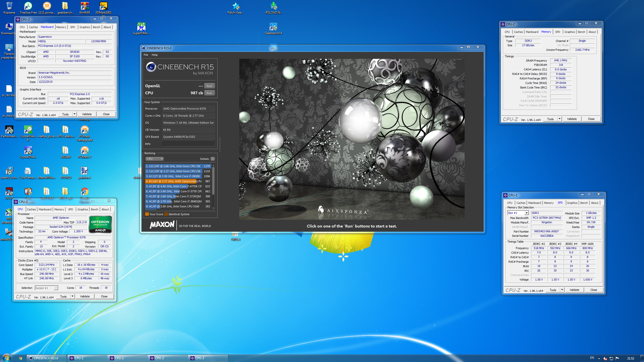Click the EN language indicator in tray
The height and width of the screenshot is (362, 644).
point(592,358)
